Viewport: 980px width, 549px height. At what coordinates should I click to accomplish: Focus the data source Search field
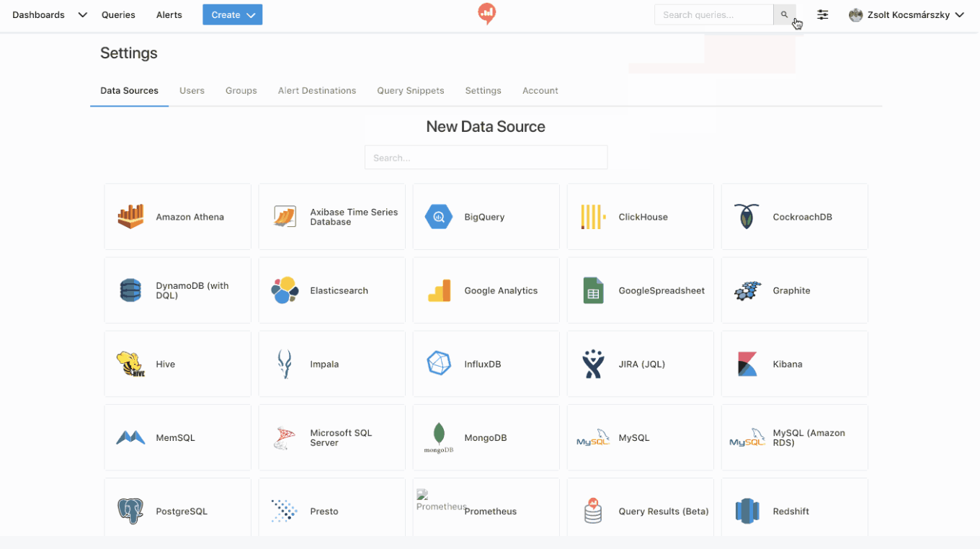click(x=486, y=157)
